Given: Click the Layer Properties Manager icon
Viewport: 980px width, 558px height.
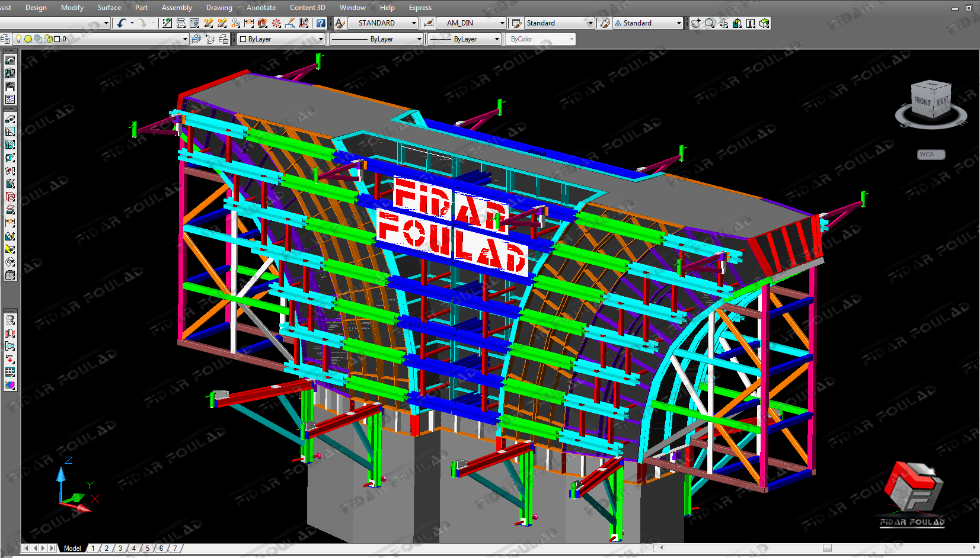Looking at the screenshot, I should coord(5,39).
